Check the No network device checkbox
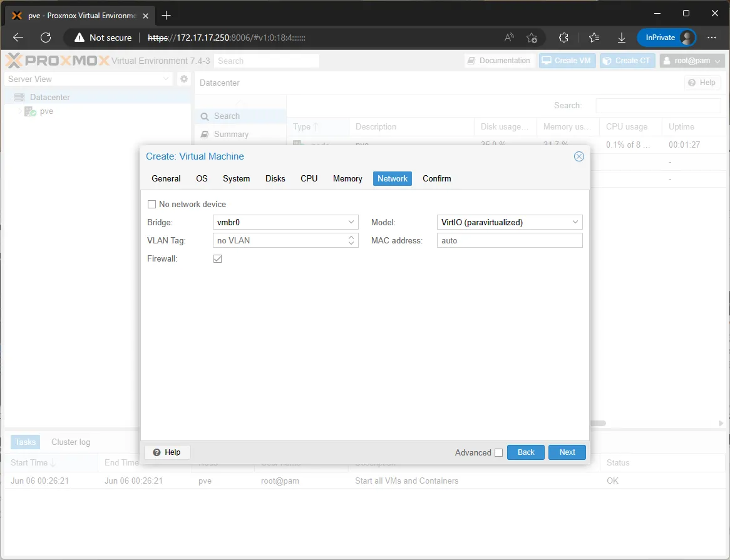Viewport: 730px width, 560px height. tap(152, 204)
